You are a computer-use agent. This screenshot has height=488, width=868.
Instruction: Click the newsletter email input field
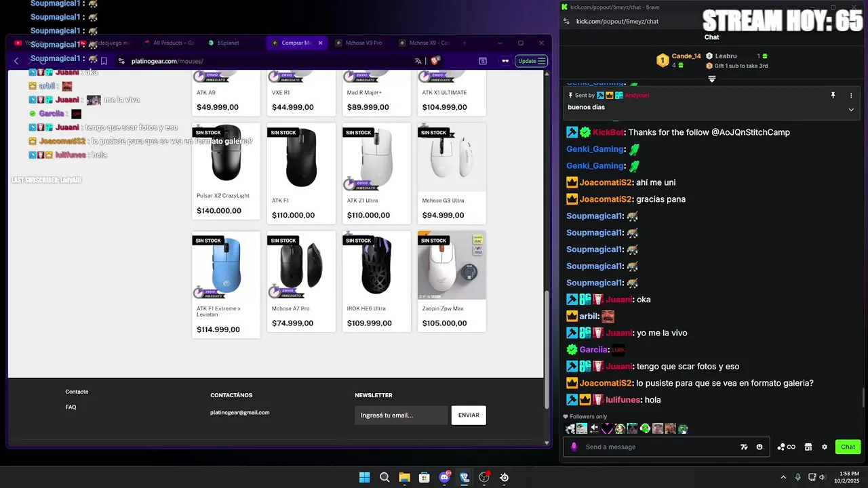coord(401,415)
